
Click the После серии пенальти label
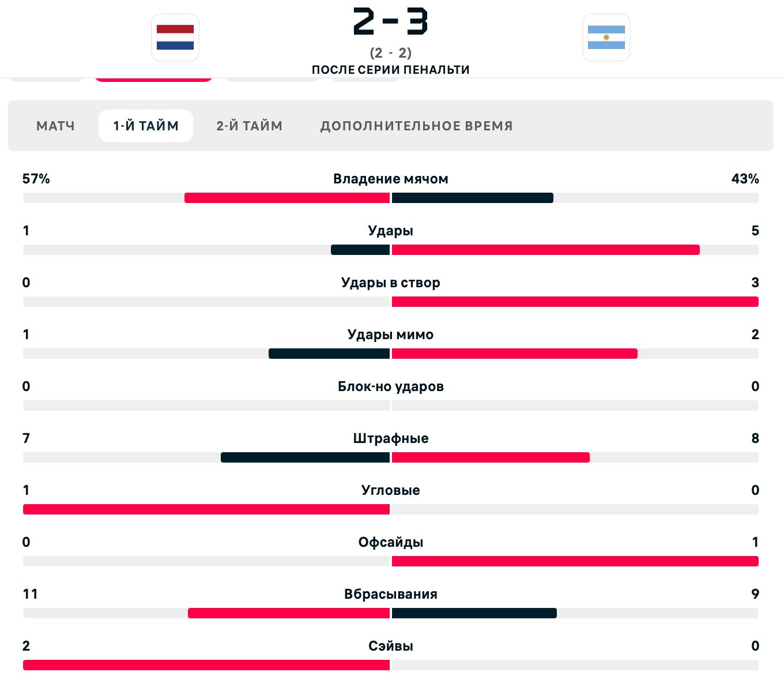click(x=390, y=70)
